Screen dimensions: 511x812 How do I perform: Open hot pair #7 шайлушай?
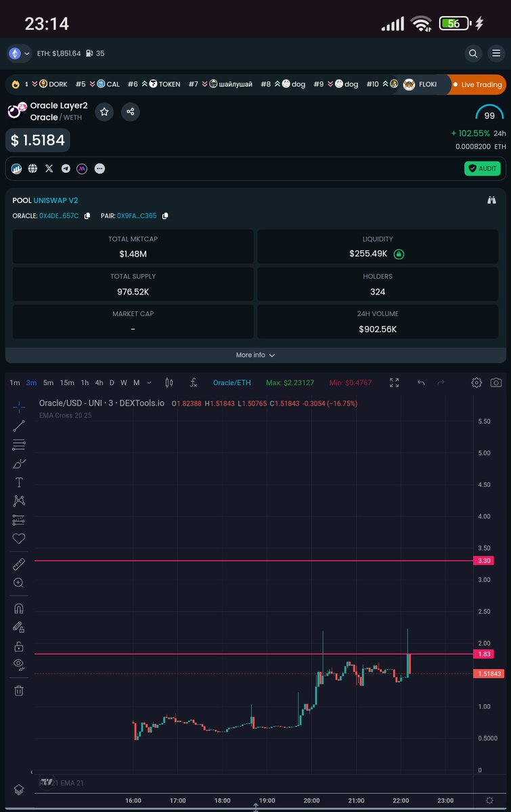tap(220, 85)
